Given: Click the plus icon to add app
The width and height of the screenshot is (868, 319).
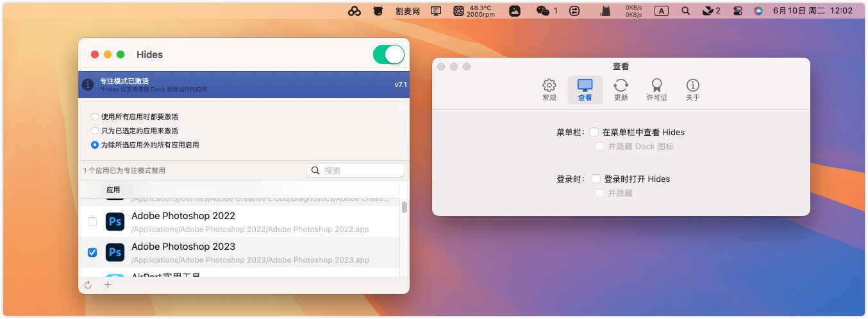Looking at the screenshot, I should point(108,285).
